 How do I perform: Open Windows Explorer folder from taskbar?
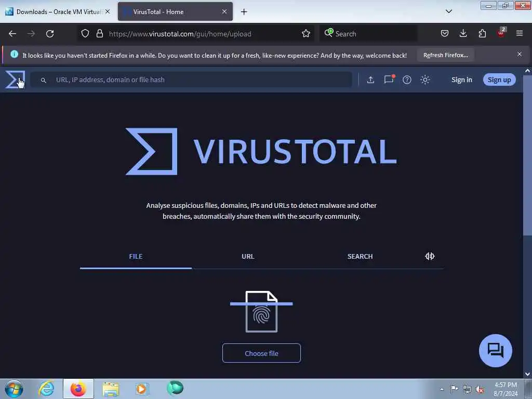click(x=111, y=389)
